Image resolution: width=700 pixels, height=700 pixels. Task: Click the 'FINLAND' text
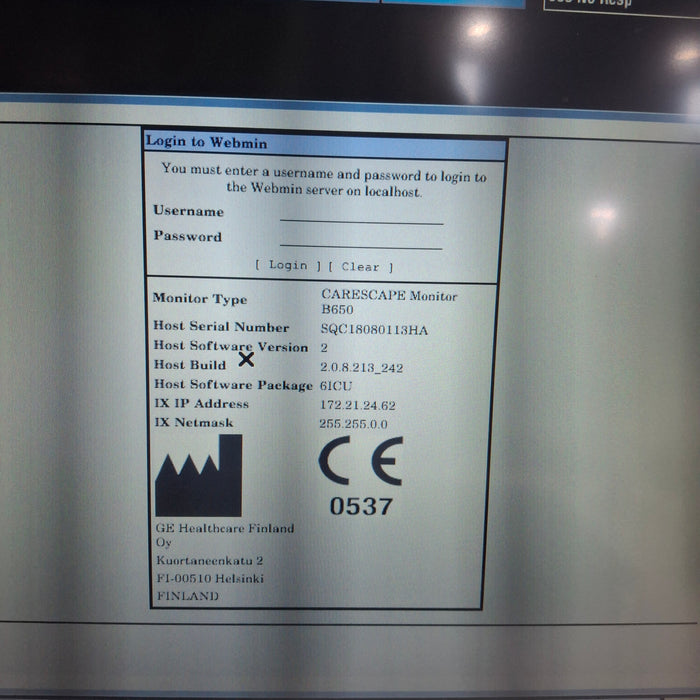pos(188,596)
